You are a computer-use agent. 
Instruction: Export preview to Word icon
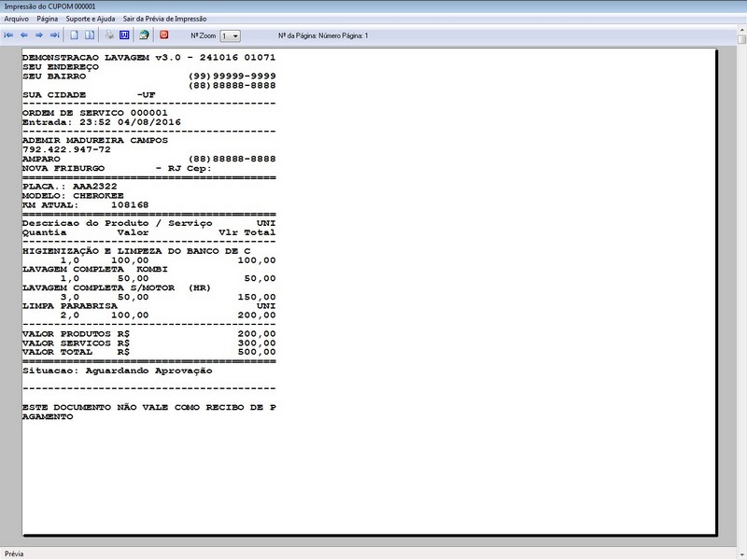tap(124, 35)
